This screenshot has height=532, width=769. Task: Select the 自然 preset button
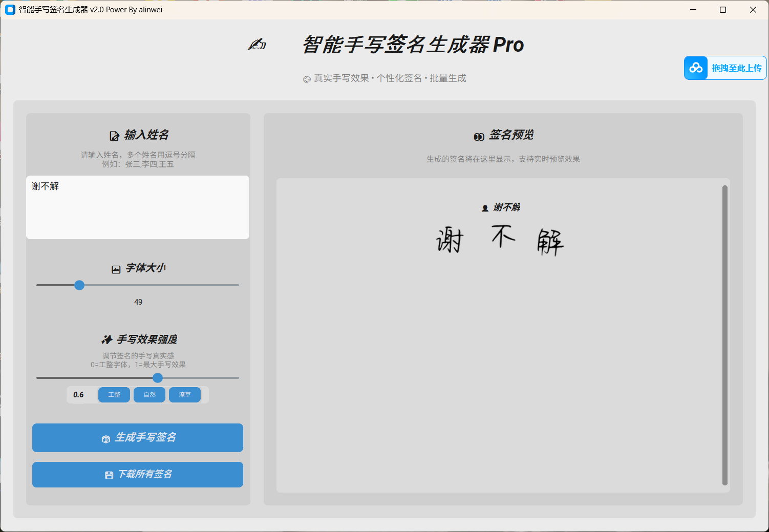click(149, 395)
